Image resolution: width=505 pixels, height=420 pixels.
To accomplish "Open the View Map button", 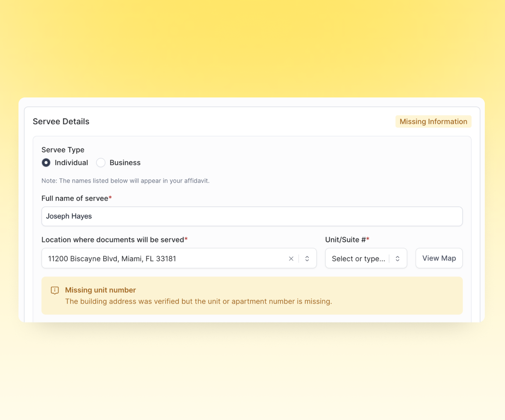I will (439, 258).
